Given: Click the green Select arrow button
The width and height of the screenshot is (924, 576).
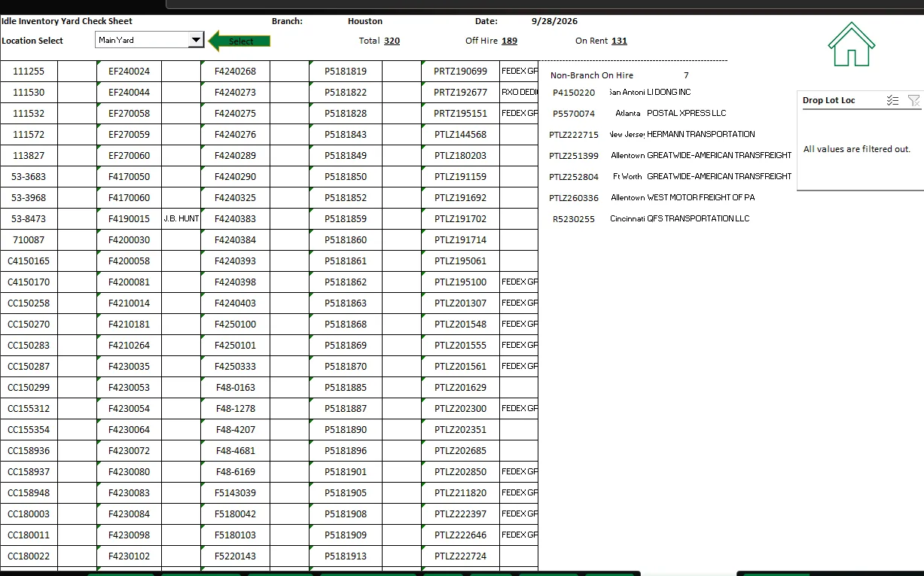Looking at the screenshot, I should click(x=239, y=41).
